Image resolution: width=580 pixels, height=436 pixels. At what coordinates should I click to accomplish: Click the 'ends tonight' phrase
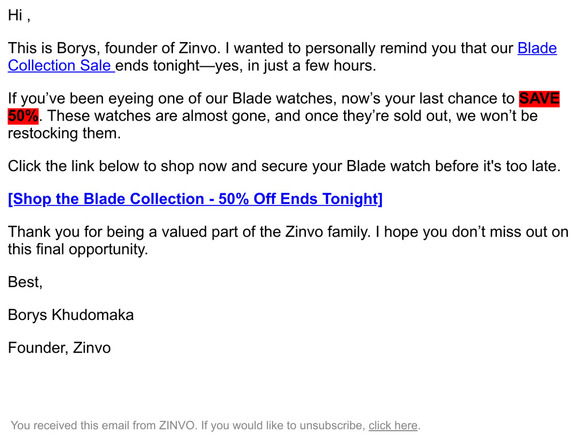(158, 66)
